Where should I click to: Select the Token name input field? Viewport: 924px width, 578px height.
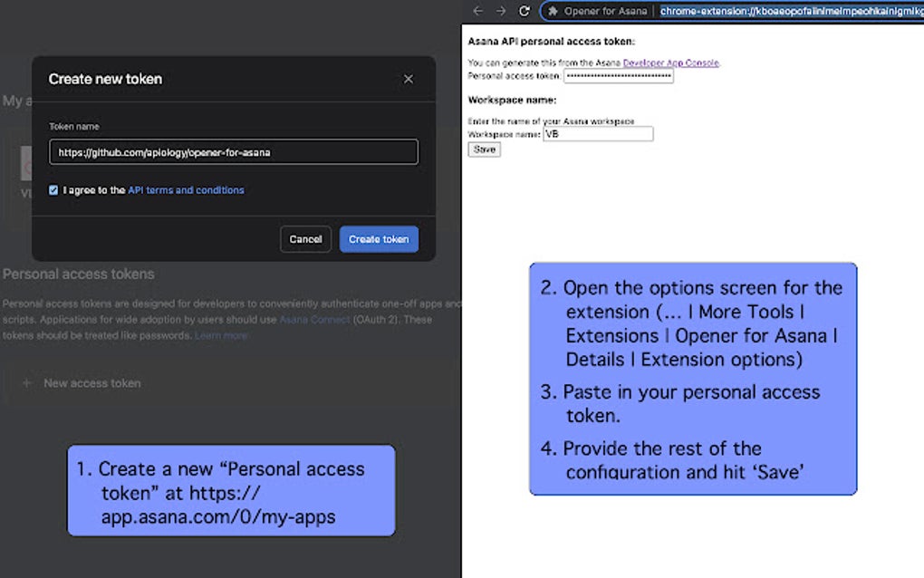[x=233, y=152]
